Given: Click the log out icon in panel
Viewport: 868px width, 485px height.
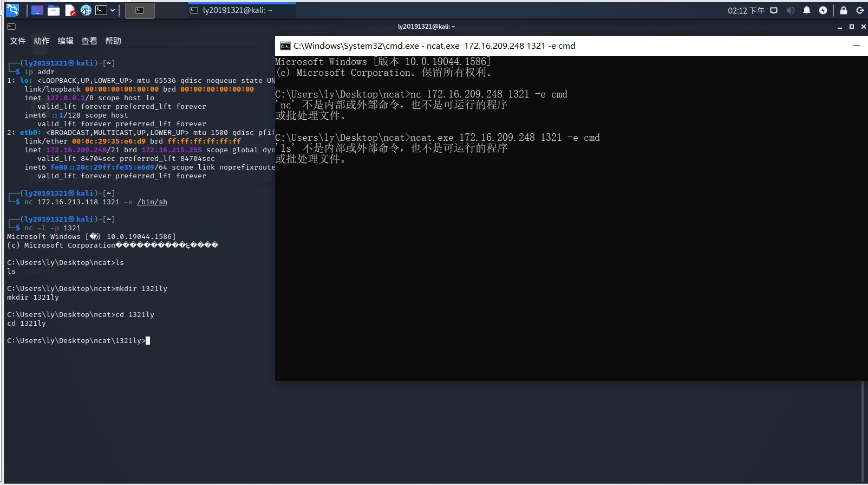Looking at the screenshot, I should tap(860, 10).
